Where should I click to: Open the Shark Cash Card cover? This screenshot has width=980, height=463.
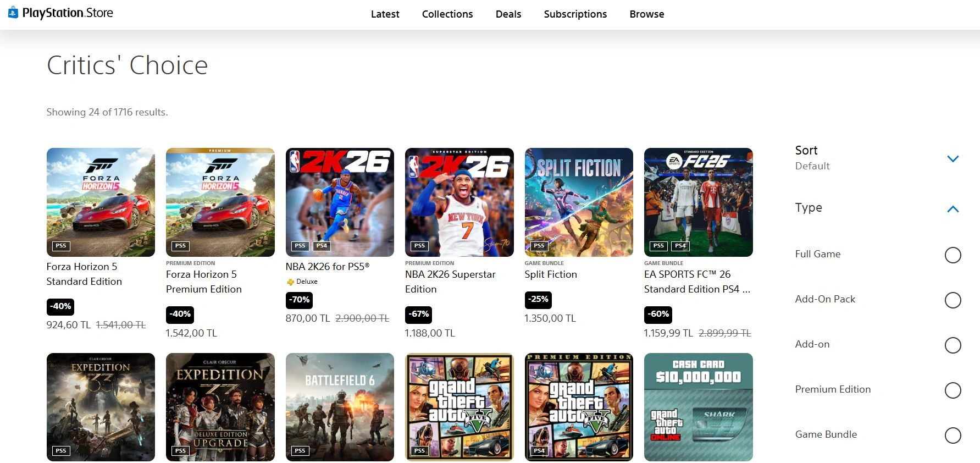(x=698, y=407)
